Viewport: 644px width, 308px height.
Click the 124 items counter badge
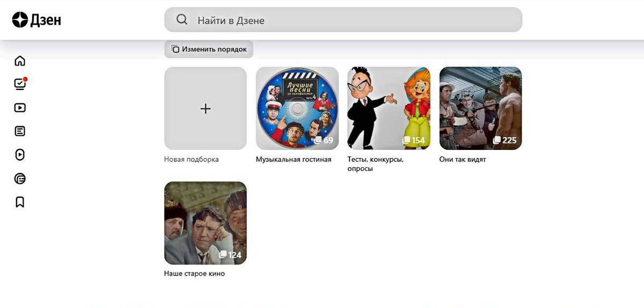coord(230,255)
